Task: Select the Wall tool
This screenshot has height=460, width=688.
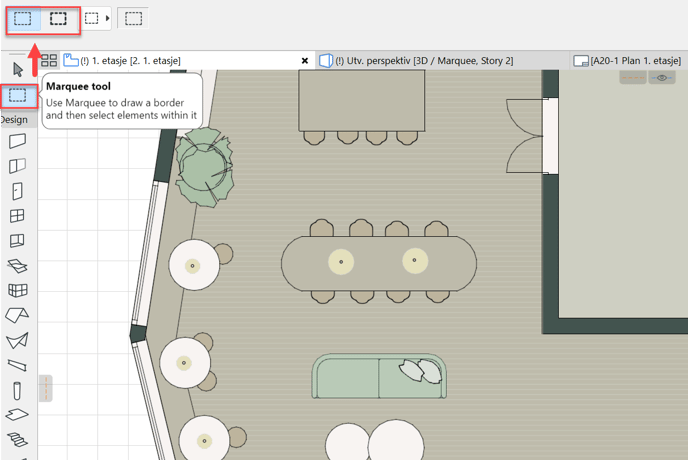Action: click(18, 141)
